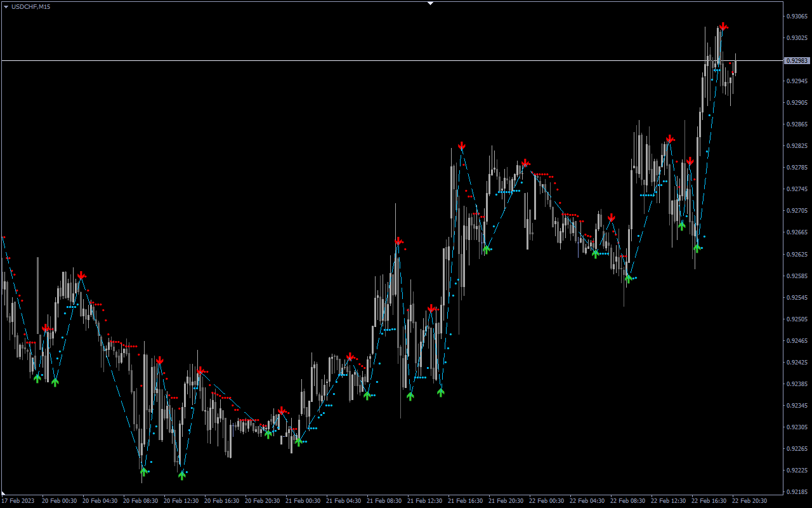Click price label 0.92465 on the price scale

pos(797,341)
